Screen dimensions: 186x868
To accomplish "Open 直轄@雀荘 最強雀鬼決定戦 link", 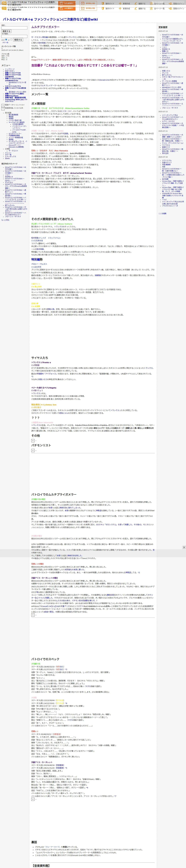I will [15, 98].
